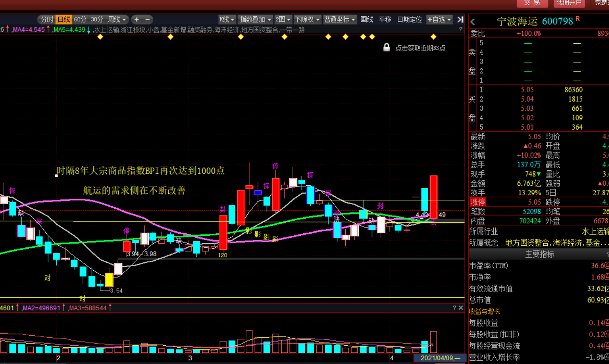This screenshot has width=609, height=364.
Task: Click the 金额 6.763亿 value
Action: 529,184
